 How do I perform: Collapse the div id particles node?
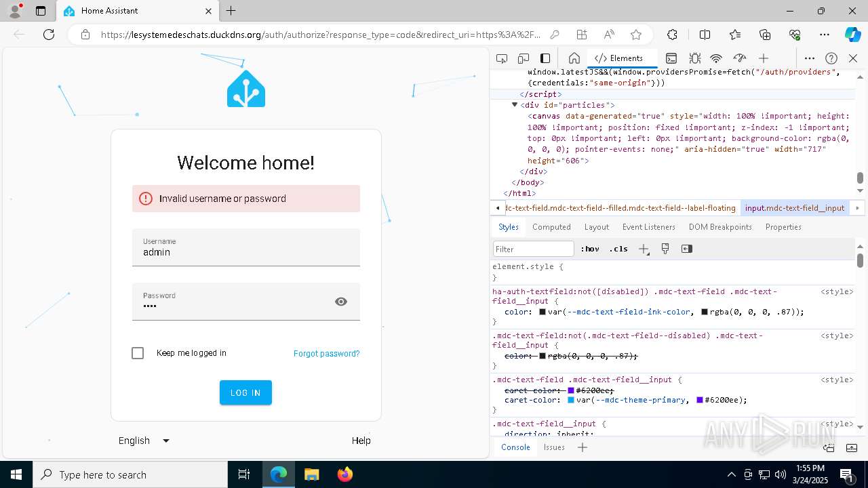515,105
